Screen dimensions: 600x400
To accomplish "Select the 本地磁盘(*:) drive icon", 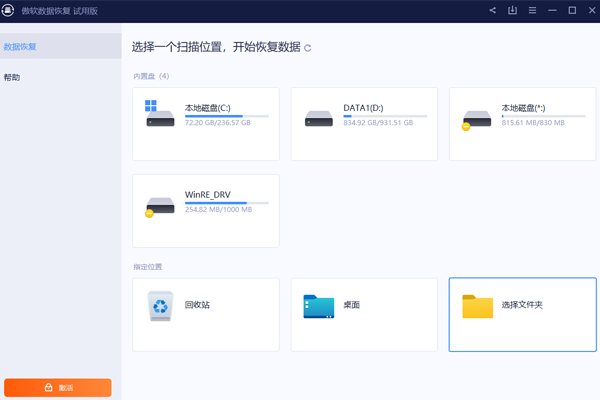I will [x=476, y=118].
